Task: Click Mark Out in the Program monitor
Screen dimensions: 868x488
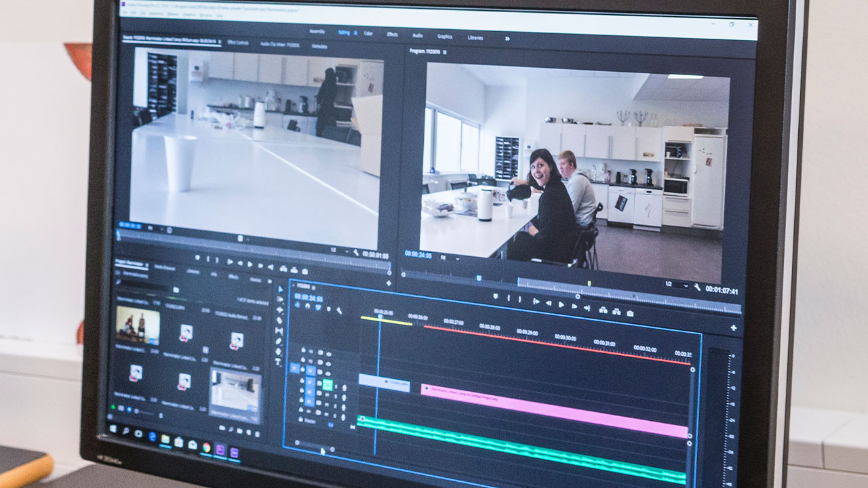Action: [x=519, y=299]
